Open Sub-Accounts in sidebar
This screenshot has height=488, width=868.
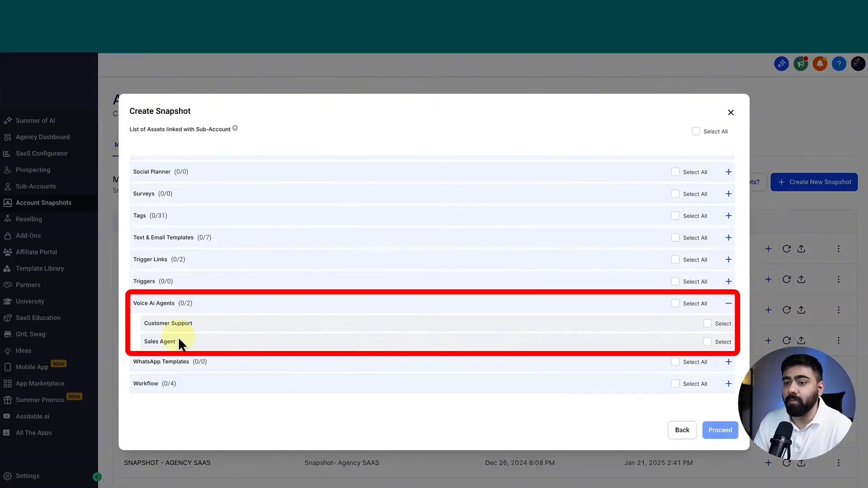tap(36, 186)
